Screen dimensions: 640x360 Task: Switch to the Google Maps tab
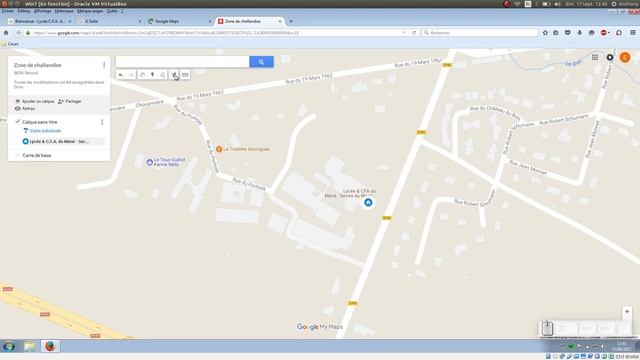[180, 21]
